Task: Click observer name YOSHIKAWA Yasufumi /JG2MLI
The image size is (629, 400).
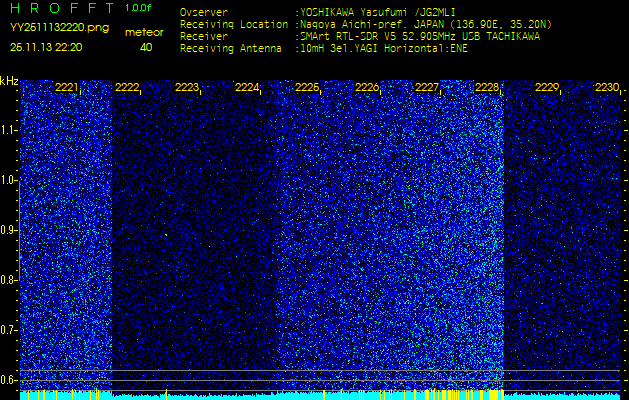Action: 377,12
